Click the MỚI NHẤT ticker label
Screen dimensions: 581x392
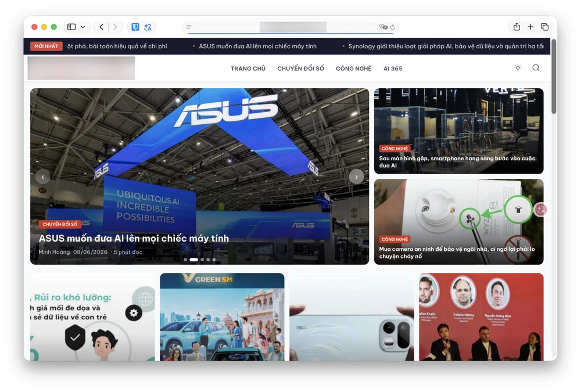(46, 46)
